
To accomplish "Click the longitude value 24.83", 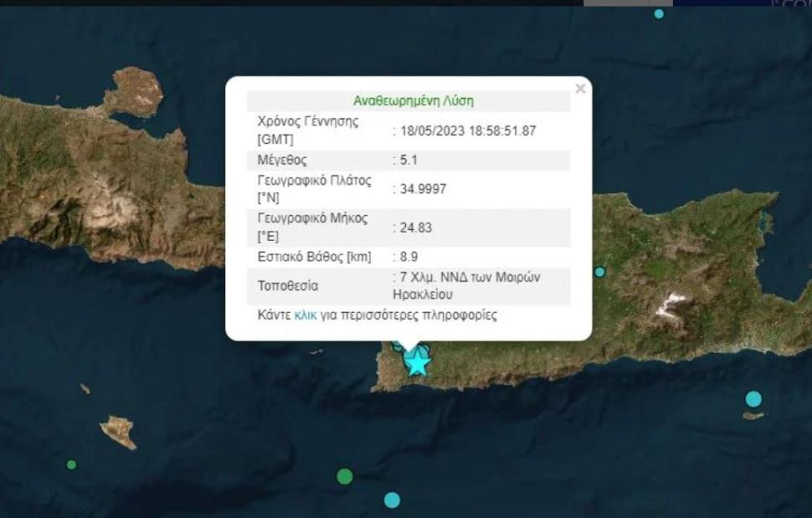I will click(x=415, y=227).
